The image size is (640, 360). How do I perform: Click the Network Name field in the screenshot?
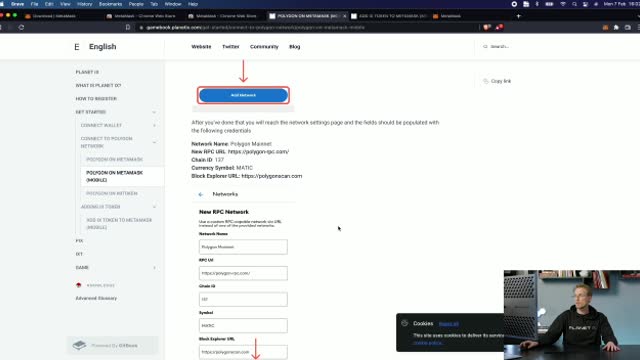(243, 247)
